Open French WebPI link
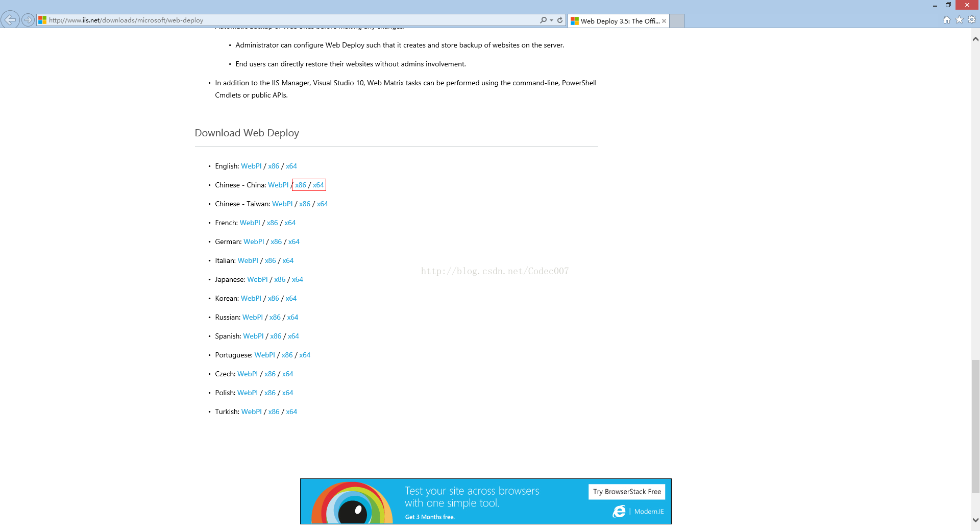980x531 pixels. tap(250, 223)
